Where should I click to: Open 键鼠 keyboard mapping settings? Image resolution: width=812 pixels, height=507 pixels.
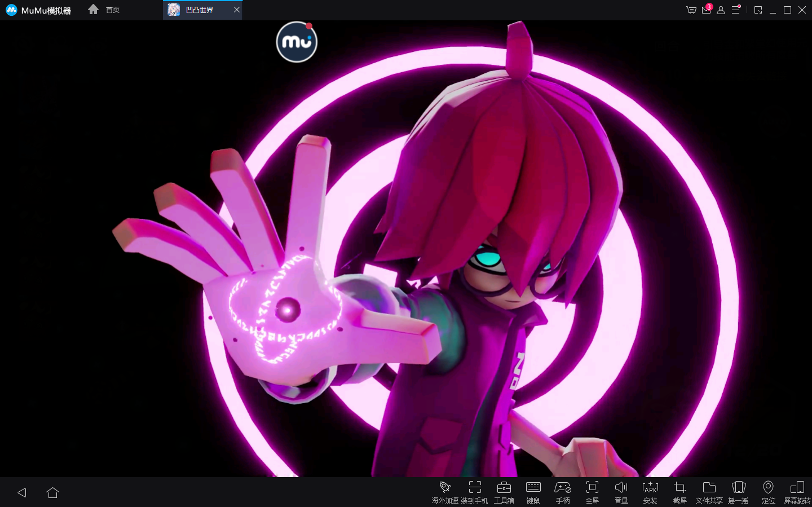tap(533, 488)
